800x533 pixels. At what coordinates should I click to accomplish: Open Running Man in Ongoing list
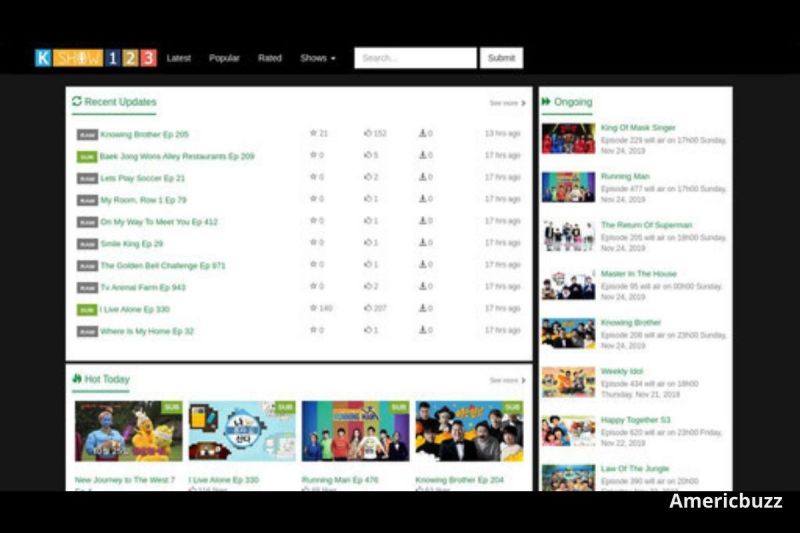(625, 176)
